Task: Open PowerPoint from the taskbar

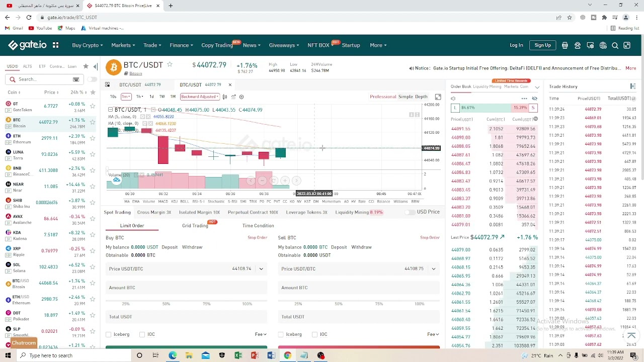Action: 255,355
